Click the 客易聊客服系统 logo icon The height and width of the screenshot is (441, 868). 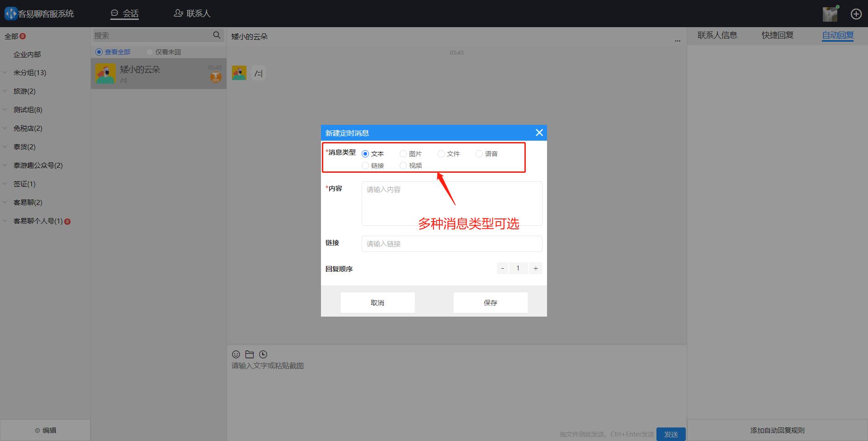10,13
